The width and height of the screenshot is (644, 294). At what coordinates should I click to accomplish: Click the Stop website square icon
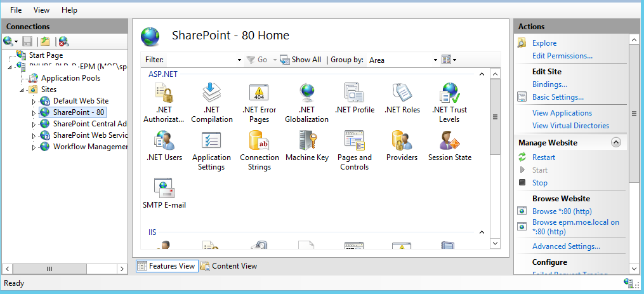(x=522, y=183)
